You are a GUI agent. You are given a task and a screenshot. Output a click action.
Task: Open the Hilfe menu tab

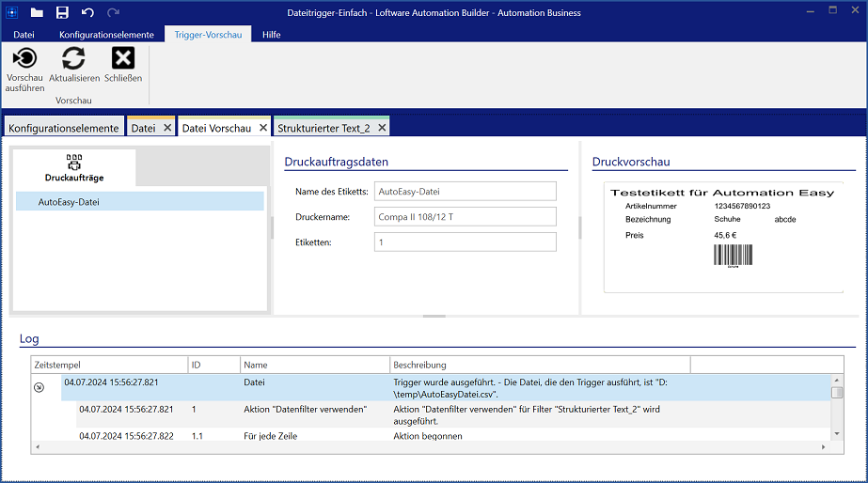271,35
